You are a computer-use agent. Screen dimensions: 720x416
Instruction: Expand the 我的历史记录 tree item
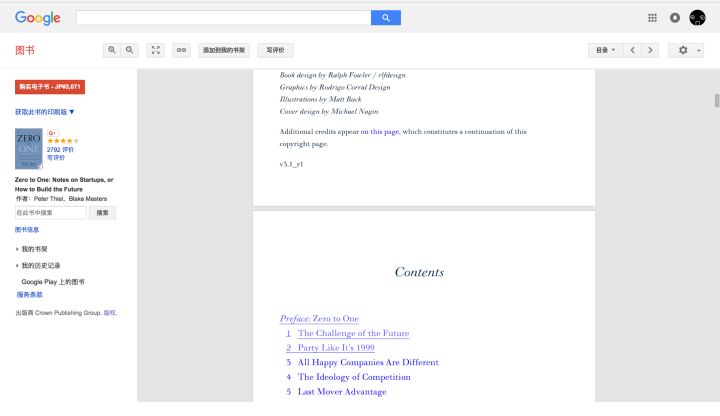pyautogui.click(x=38, y=265)
